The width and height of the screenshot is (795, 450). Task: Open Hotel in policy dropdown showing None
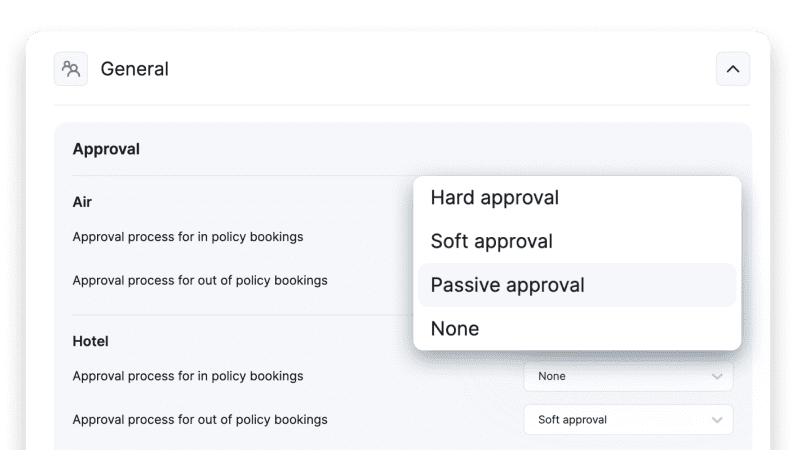click(628, 376)
